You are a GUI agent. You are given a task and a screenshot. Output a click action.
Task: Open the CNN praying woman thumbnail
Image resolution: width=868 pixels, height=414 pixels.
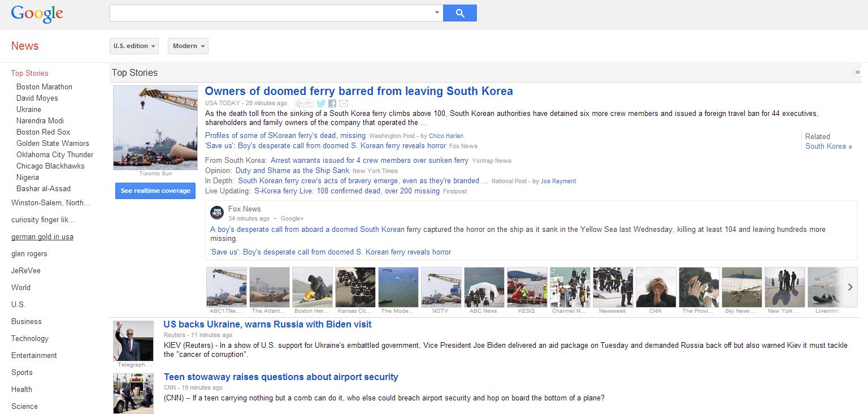tap(656, 287)
